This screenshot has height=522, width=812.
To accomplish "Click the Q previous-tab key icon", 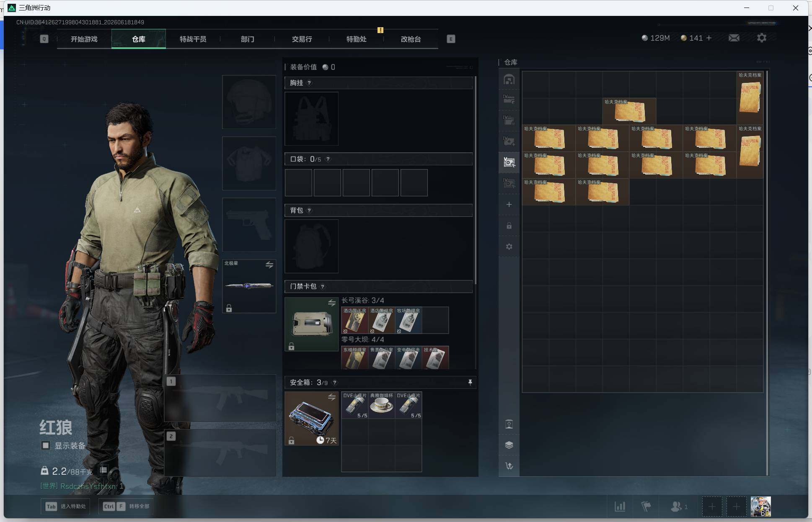I will tap(44, 39).
